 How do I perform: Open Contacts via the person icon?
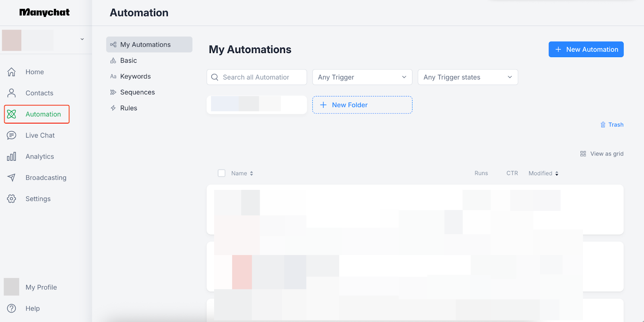pos(12,93)
